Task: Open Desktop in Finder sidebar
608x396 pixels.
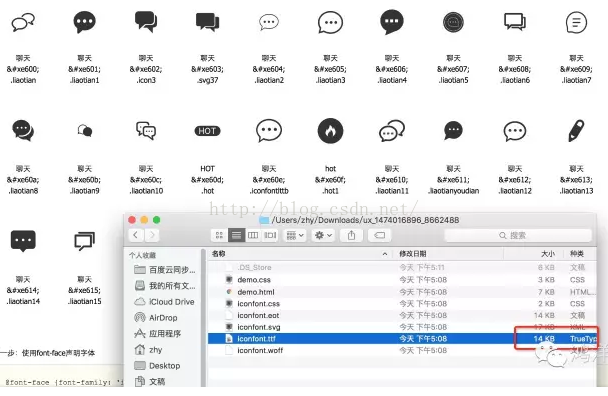Action: click(x=157, y=366)
